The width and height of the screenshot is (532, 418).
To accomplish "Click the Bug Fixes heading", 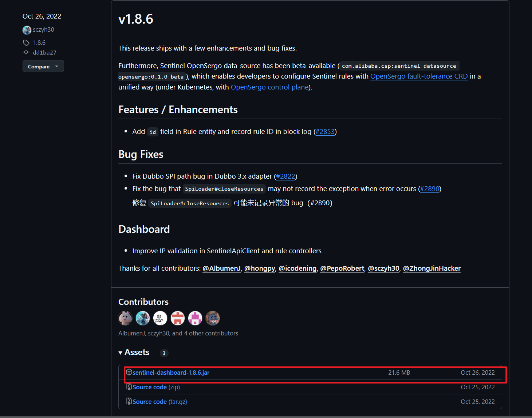I will point(141,154).
